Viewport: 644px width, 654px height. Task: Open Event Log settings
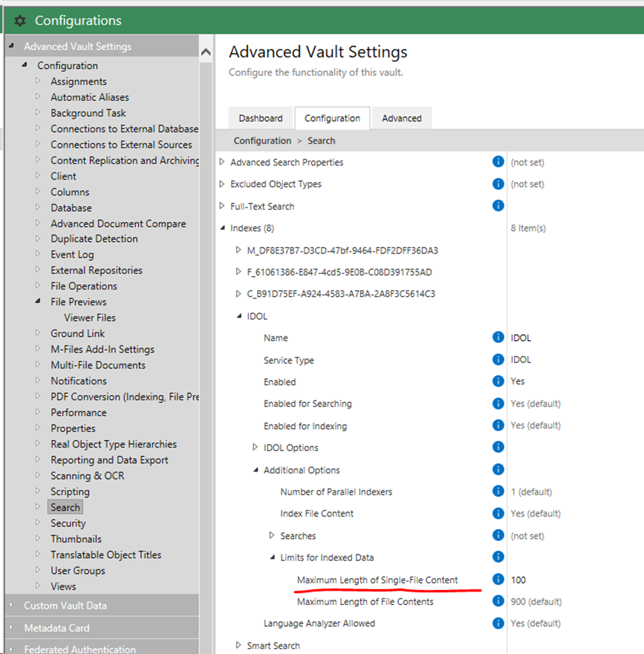(72, 254)
